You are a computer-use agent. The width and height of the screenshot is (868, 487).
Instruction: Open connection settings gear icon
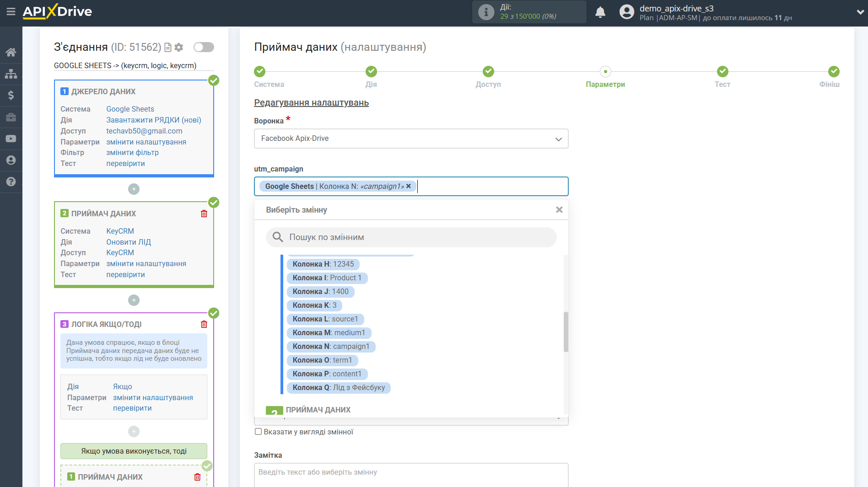179,47
